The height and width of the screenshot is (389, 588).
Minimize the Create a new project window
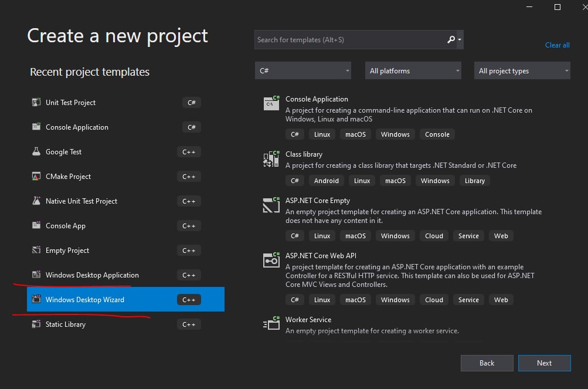[529, 7]
